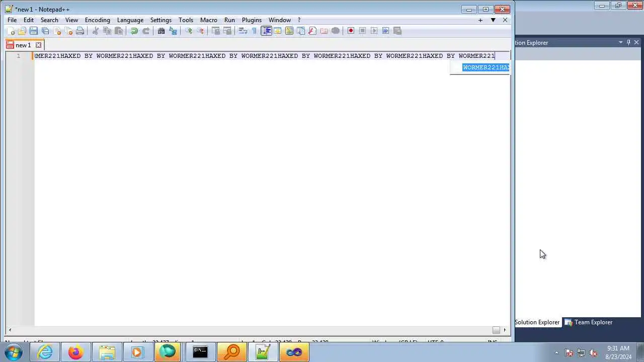Screen dimensions: 644x362
Task: Open the Window menu
Action: [x=280, y=20]
